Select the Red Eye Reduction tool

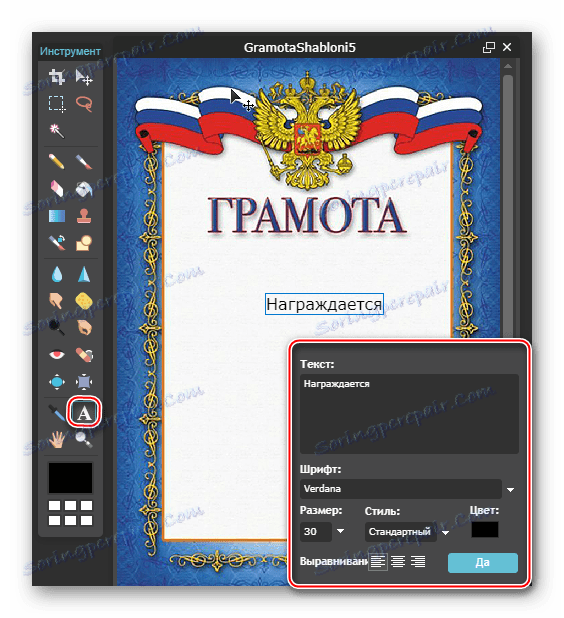(x=57, y=355)
